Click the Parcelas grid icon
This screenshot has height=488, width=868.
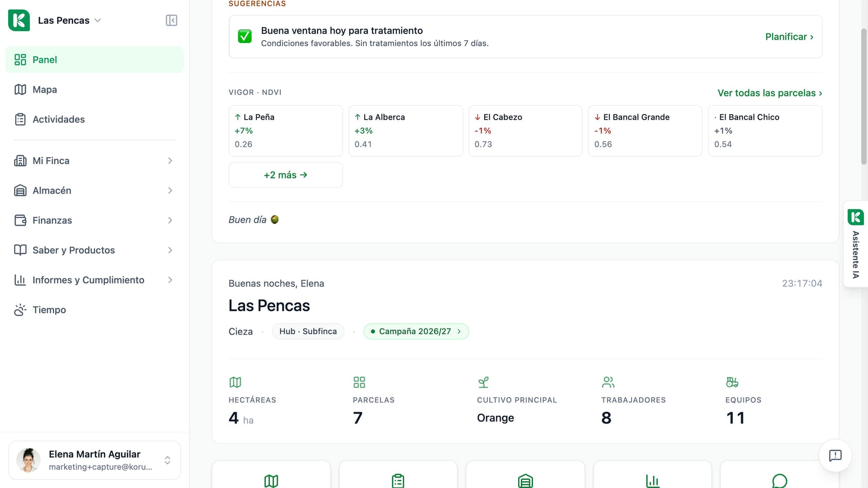coord(359,382)
